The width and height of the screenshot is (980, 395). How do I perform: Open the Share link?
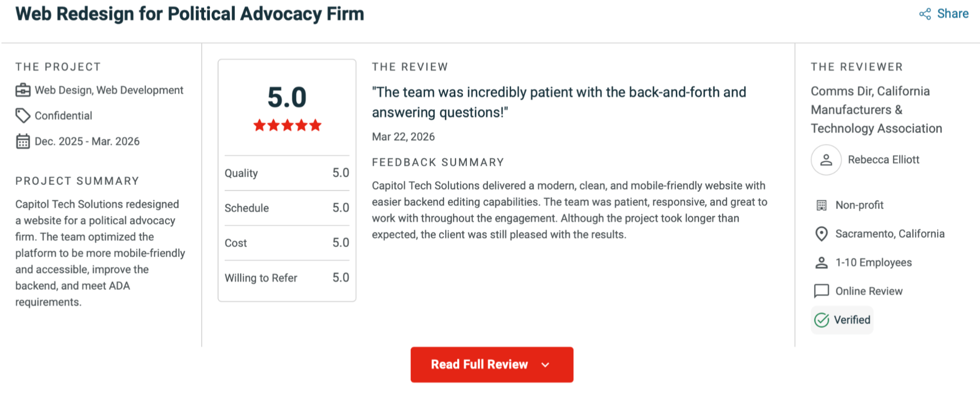(953, 14)
